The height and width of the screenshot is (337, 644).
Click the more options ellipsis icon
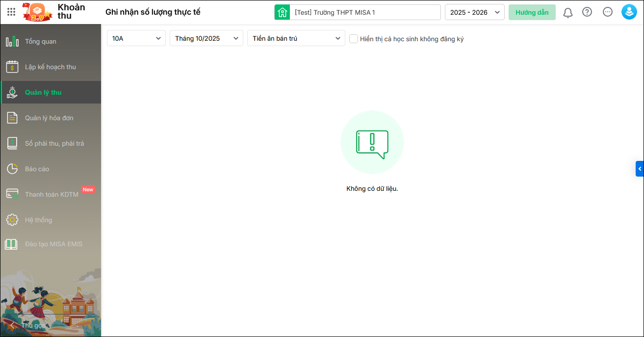coord(607,12)
